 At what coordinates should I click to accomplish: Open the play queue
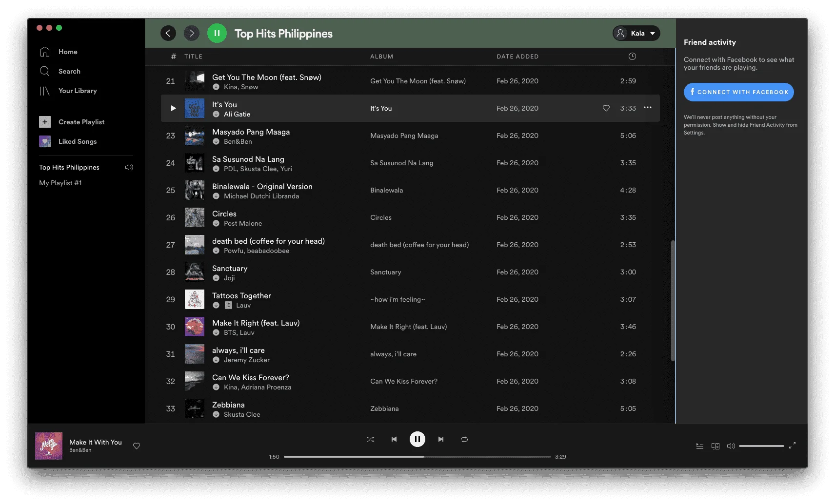(700, 446)
